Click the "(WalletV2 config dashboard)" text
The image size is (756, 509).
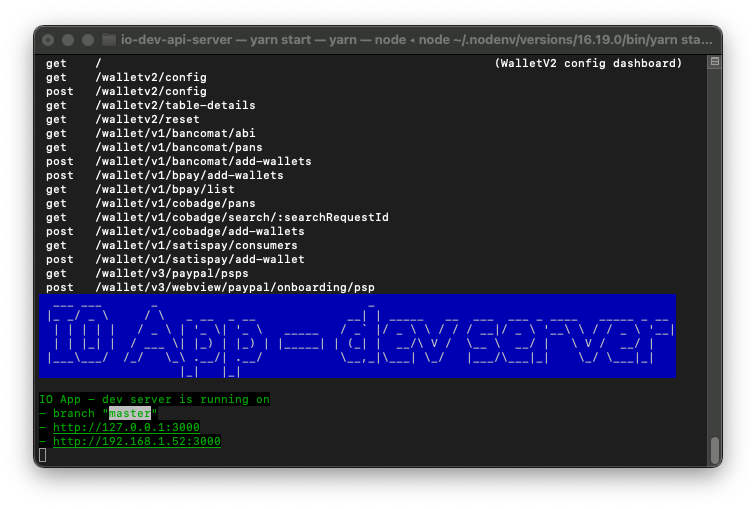point(588,63)
